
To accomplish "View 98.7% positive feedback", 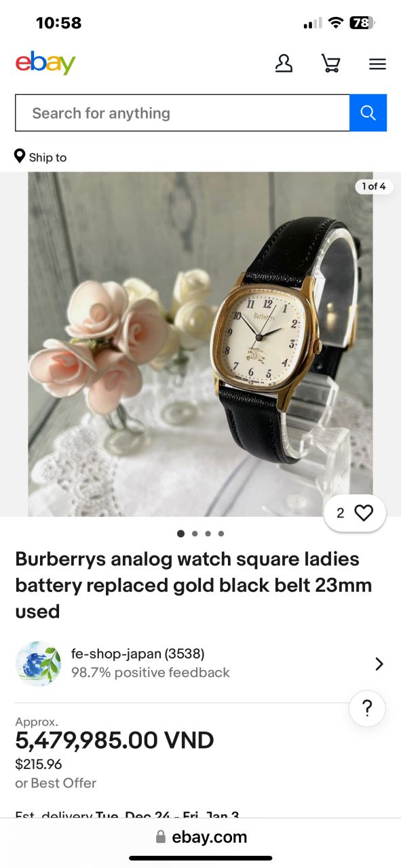I will point(151,673).
